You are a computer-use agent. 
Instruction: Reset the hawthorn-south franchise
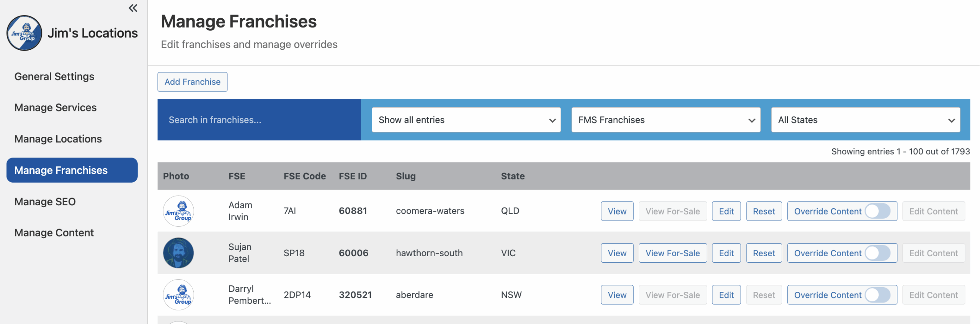[x=763, y=253]
